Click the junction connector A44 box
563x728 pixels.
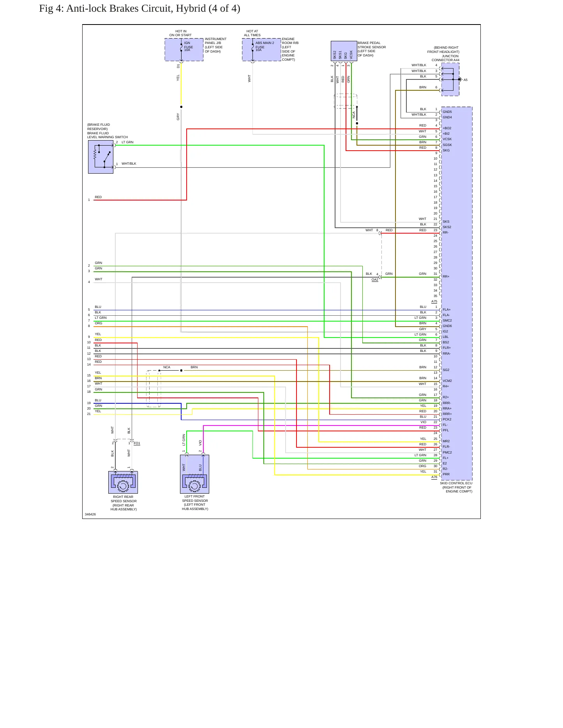450,79
